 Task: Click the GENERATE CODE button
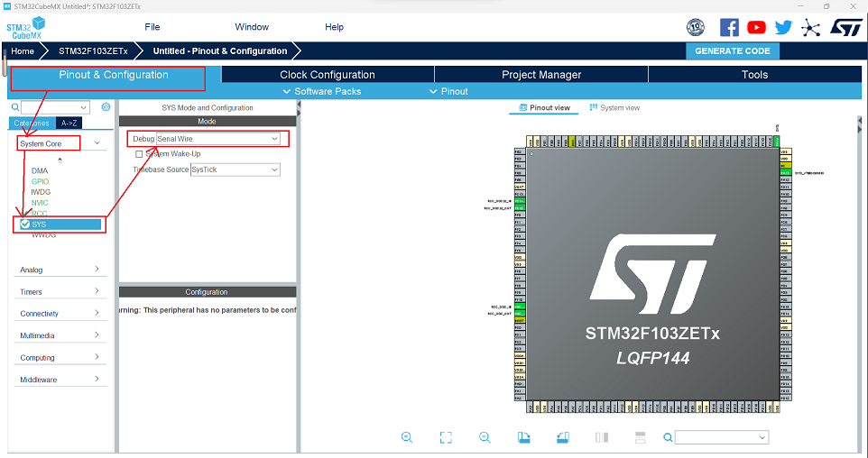pos(733,50)
